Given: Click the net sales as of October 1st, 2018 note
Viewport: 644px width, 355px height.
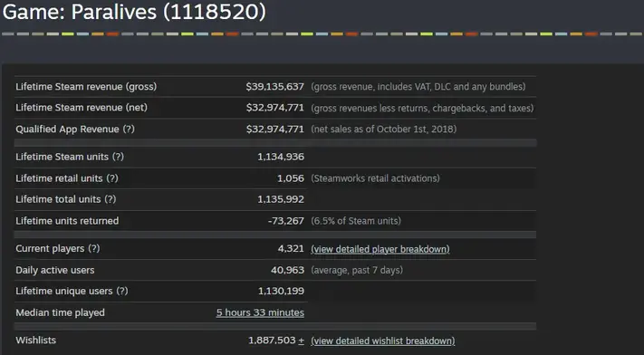Looking at the screenshot, I should [x=384, y=129].
